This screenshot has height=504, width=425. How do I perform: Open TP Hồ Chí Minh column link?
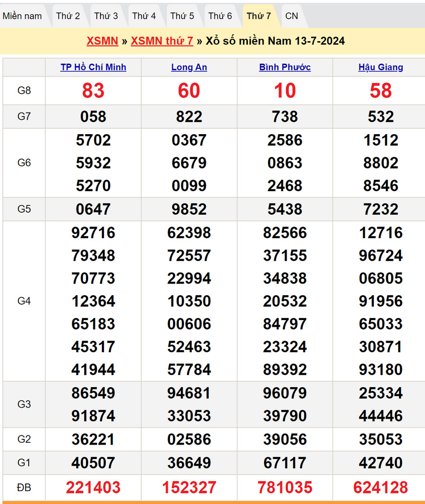point(93,67)
